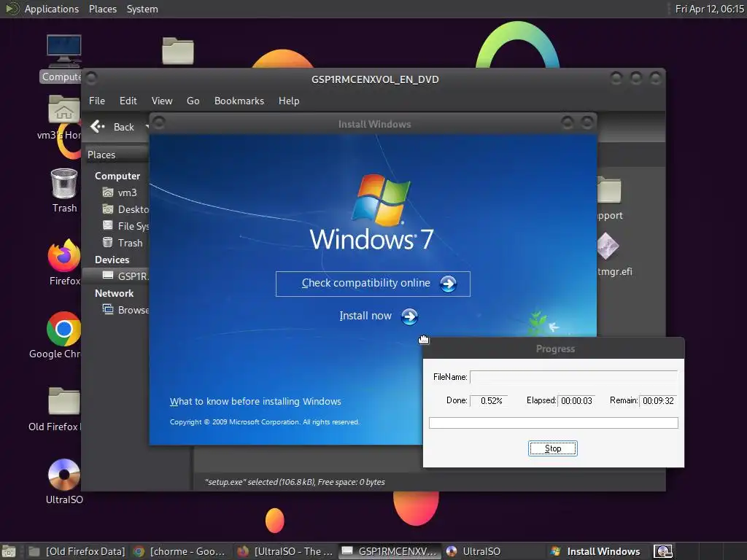Open the Places sidebar selector
This screenshot has width=747, height=560.
click(x=116, y=155)
